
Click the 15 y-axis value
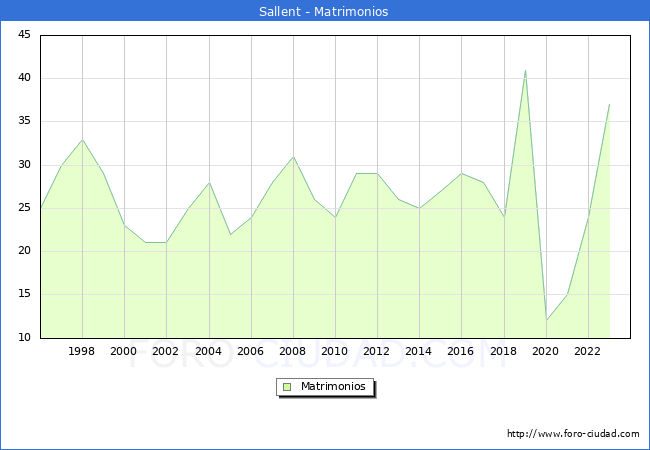24,294
